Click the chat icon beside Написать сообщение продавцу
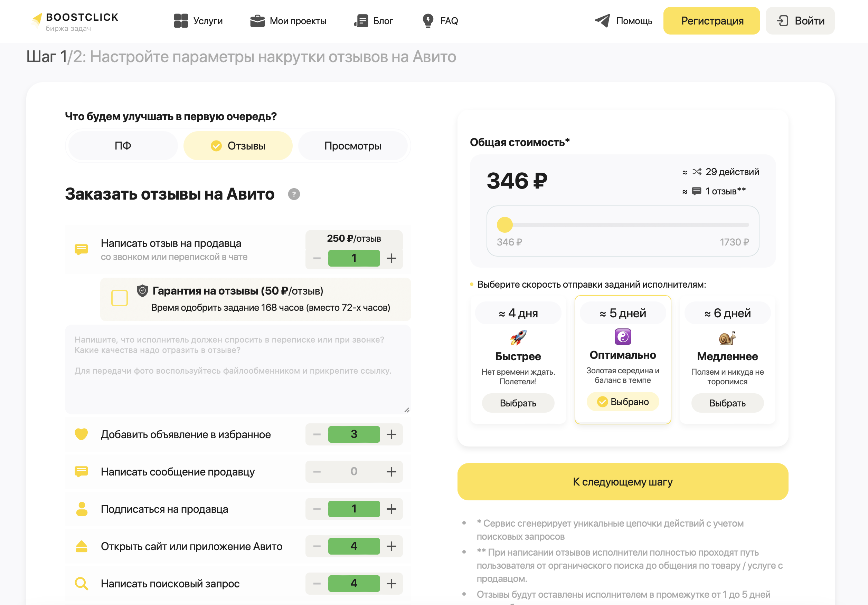 coord(81,472)
